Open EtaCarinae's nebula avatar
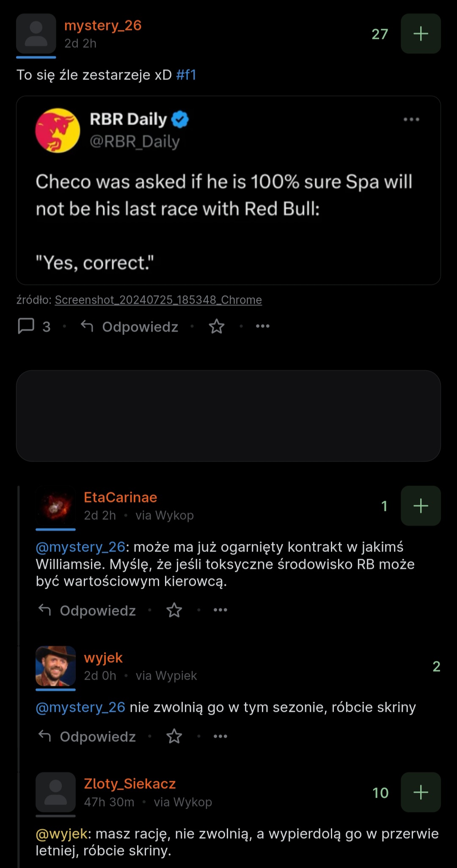457x868 pixels. (55, 506)
